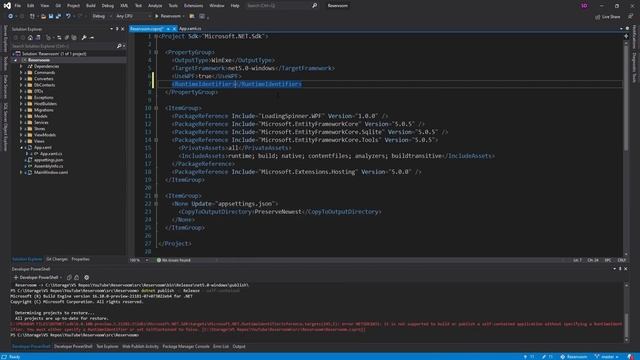Click the terminal settings gear icon
Image resolution: width=640 pixels, height=360 pixels.
pos(87,278)
